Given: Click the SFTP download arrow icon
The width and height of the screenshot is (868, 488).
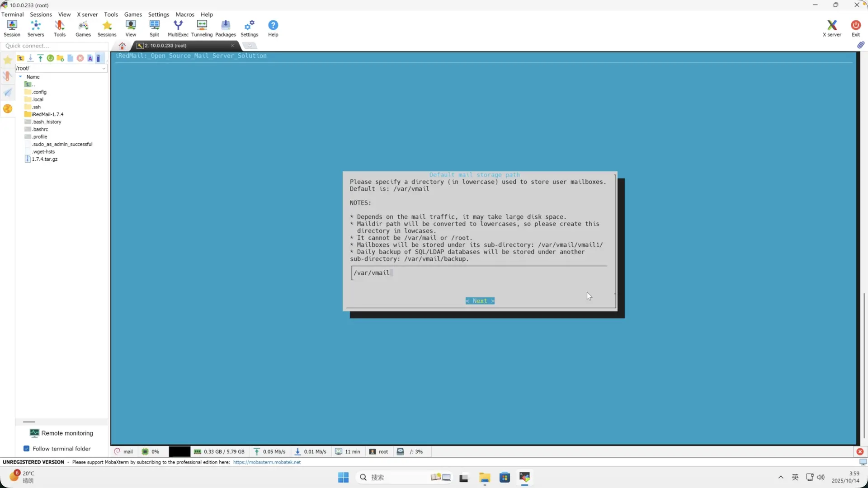Looking at the screenshot, I should tap(30, 58).
